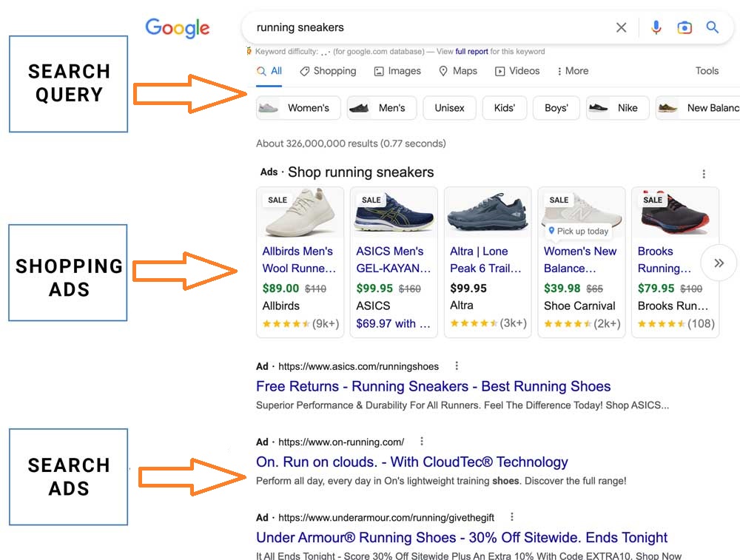This screenshot has height=560, width=740.
Task: Click the Brooks black shoe image
Action: pyautogui.click(x=676, y=213)
